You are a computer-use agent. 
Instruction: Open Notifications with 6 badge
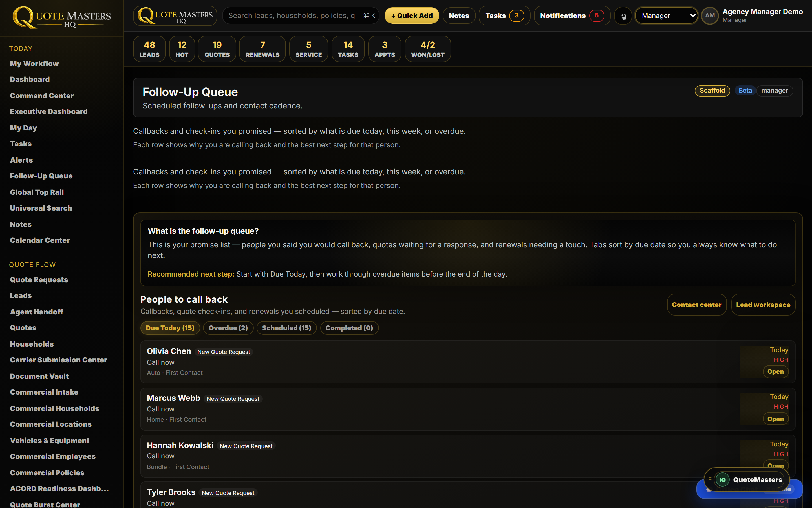tap(572, 16)
